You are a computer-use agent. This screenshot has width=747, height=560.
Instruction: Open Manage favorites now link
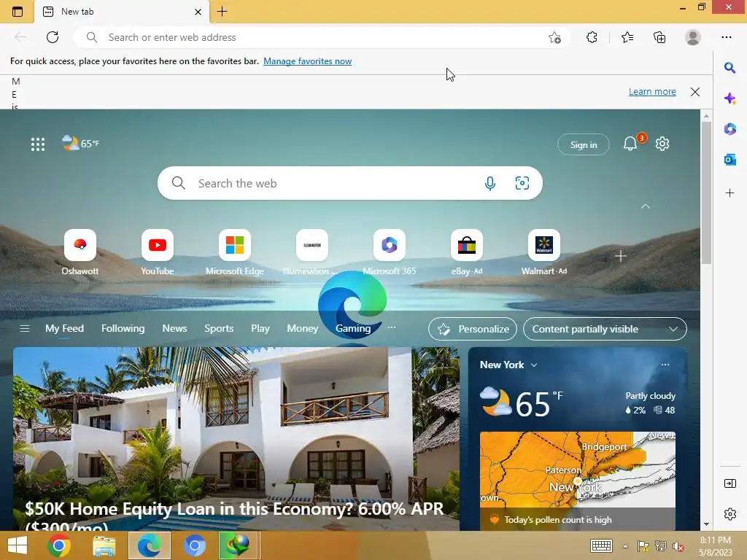click(307, 61)
